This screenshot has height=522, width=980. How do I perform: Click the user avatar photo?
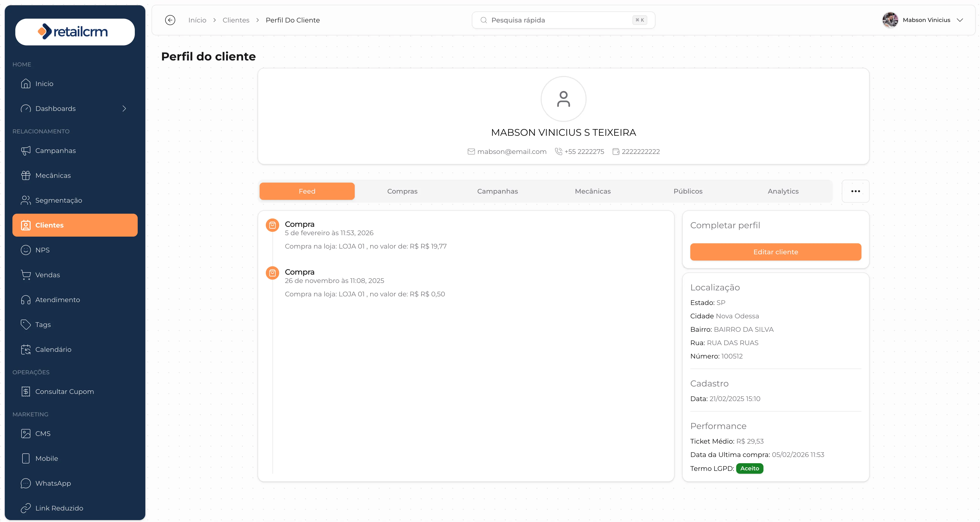click(890, 20)
